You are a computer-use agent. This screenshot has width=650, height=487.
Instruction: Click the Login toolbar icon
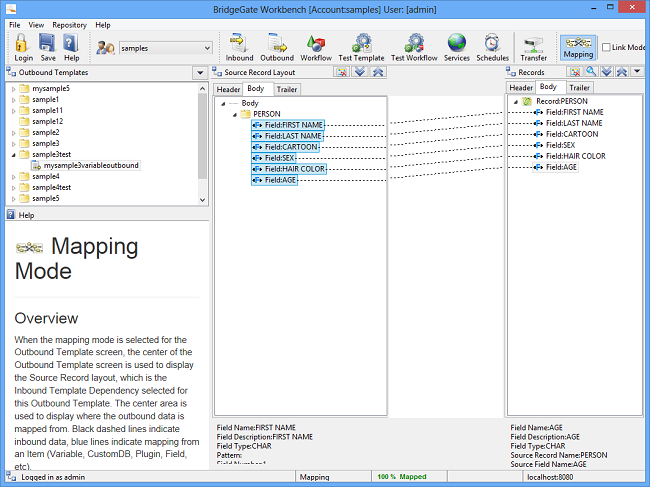(x=23, y=47)
